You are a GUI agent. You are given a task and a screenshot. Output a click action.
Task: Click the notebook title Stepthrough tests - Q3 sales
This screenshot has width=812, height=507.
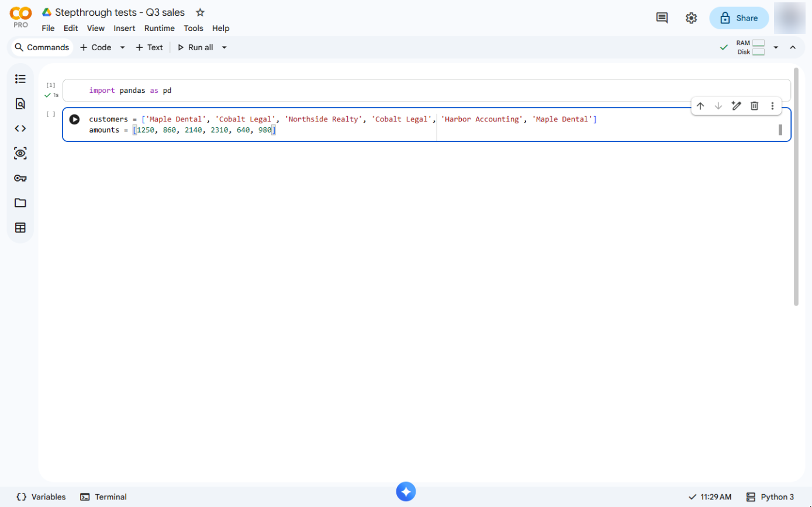point(120,12)
